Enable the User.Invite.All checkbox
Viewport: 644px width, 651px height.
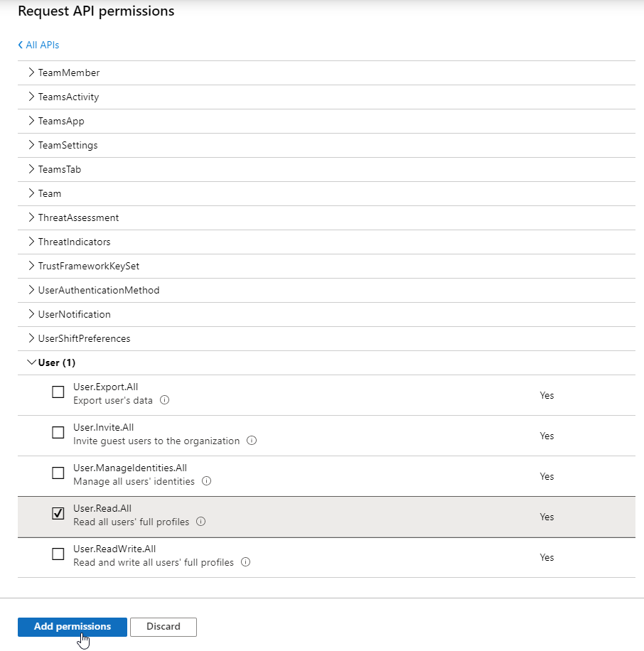click(58, 433)
